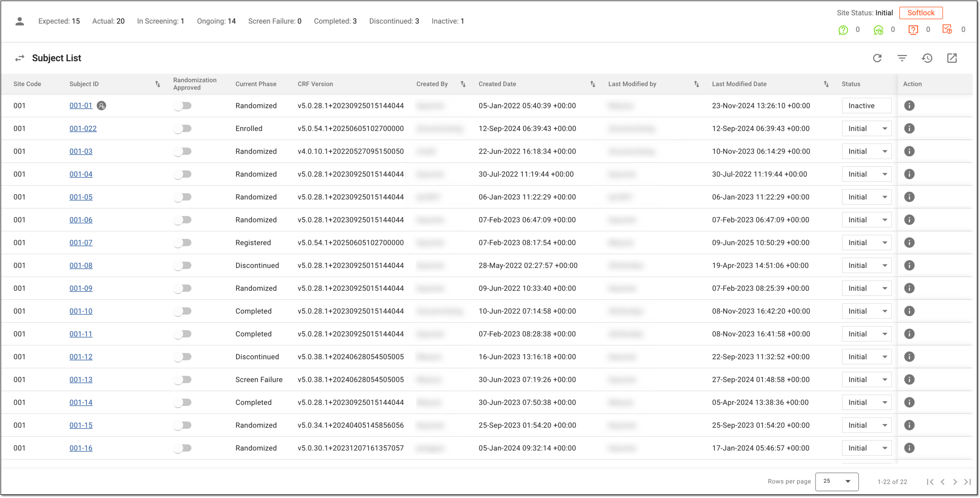Toggle randomization approval for 001-09

pyautogui.click(x=182, y=288)
